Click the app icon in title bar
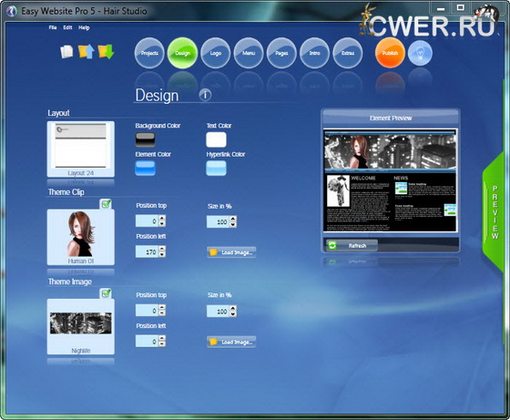 click(11, 11)
